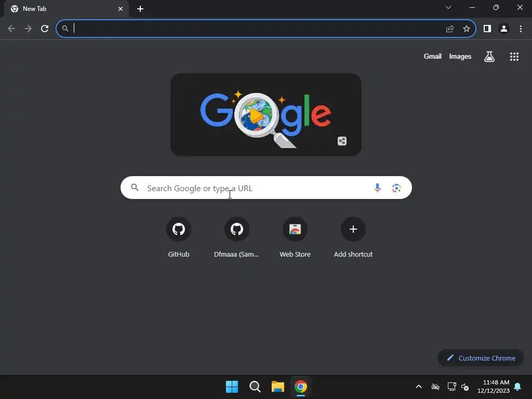Show hidden system tray icons
The image size is (532, 399).
(x=419, y=387)
